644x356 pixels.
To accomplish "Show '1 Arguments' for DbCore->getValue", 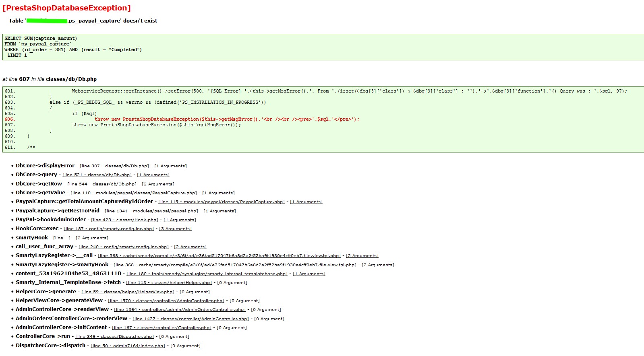I will 218,193.
